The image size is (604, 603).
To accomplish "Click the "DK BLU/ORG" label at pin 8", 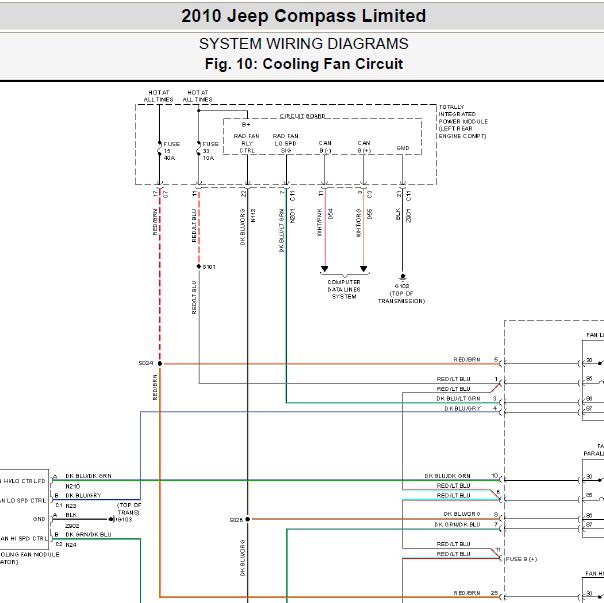I will coord(462,514).
